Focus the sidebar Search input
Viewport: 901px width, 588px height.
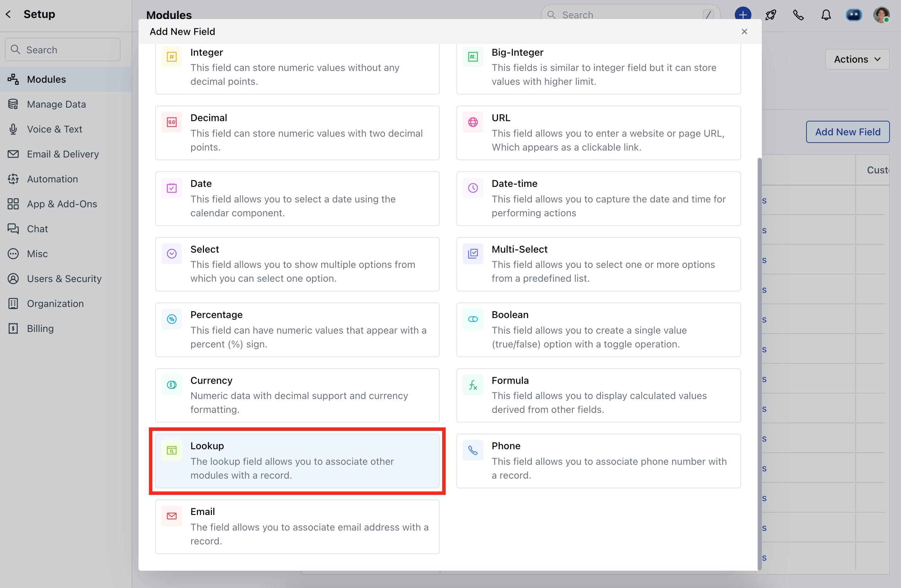coord(63,49)
